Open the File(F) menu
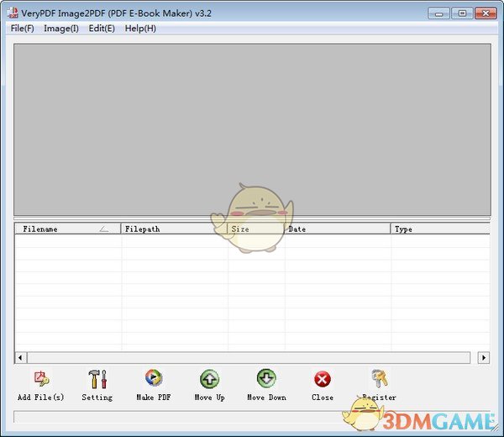 click(x=22, y=29)
